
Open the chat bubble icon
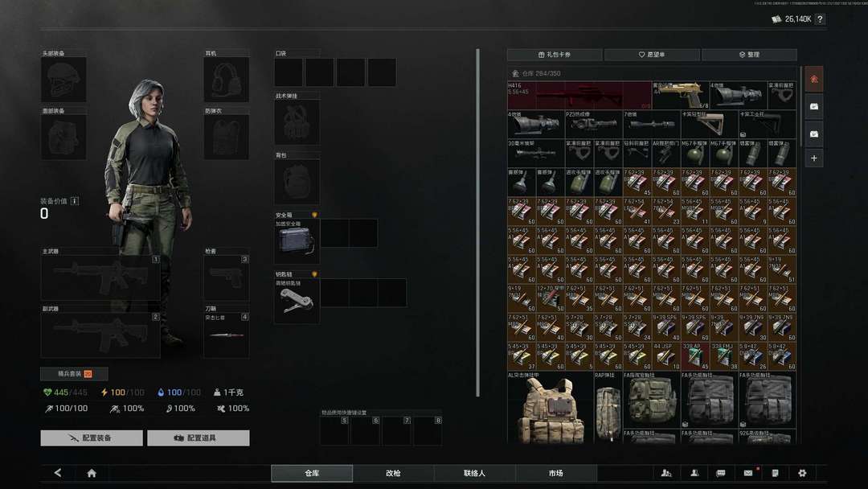pos(721,473)
